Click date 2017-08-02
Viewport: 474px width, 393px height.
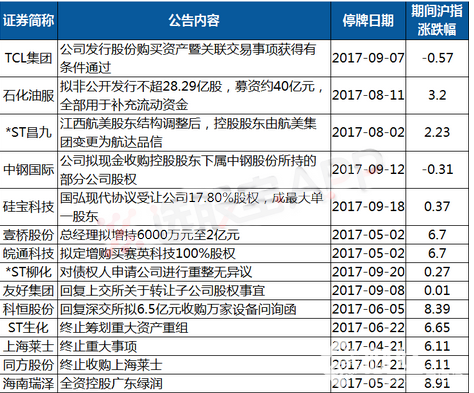pos(368,132)
